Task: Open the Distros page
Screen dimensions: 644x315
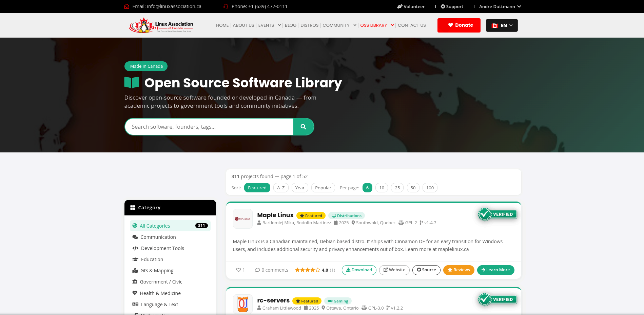Action: click(310, 25)
